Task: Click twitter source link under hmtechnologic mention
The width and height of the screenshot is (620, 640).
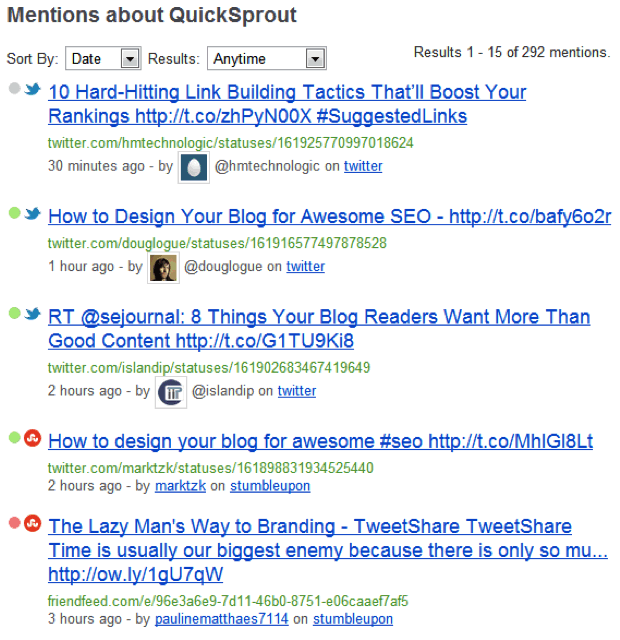Action: tap(363, 166)
